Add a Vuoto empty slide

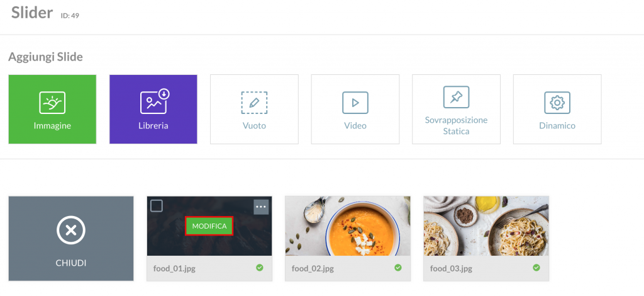point(254,110)
